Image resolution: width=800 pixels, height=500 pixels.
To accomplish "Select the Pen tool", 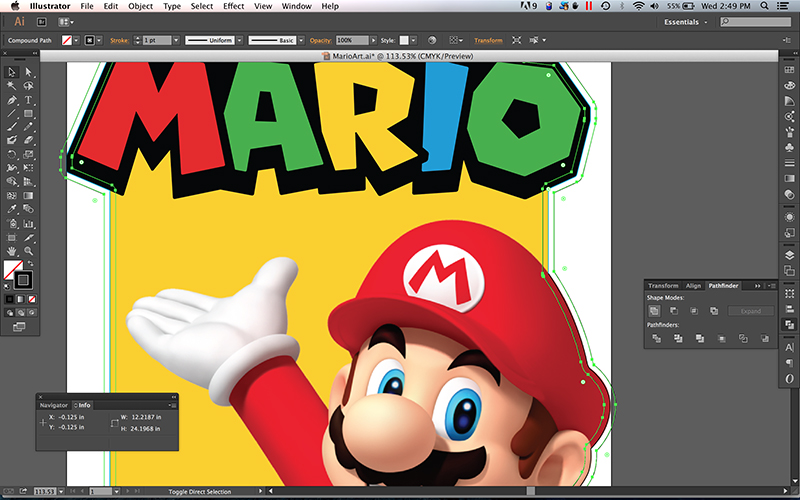I will [x=12, y=99].
